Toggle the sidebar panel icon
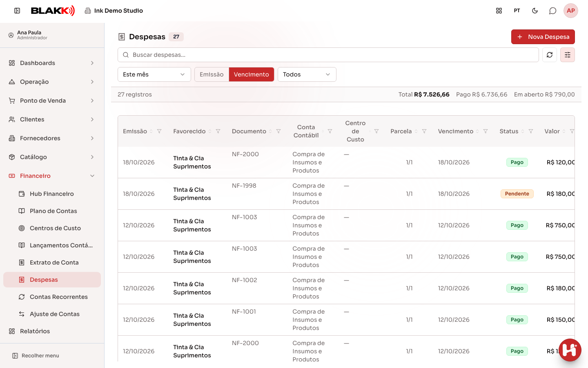 tap(17, 11)
